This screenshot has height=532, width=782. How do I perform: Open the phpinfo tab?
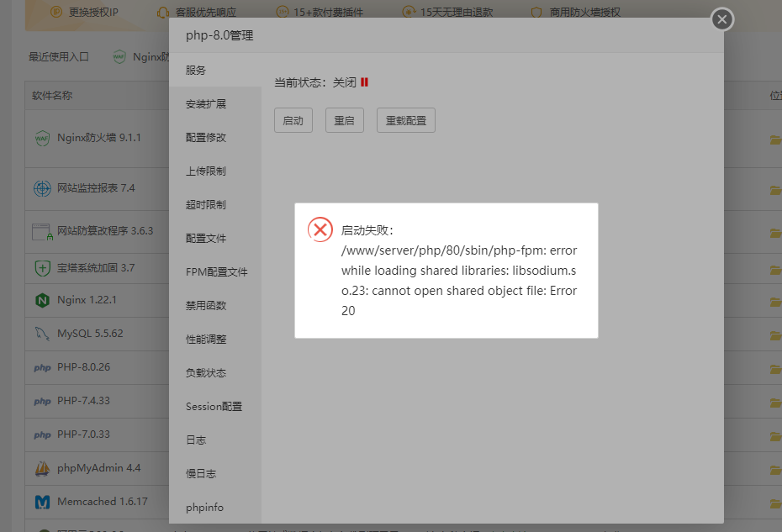[215, 507]
